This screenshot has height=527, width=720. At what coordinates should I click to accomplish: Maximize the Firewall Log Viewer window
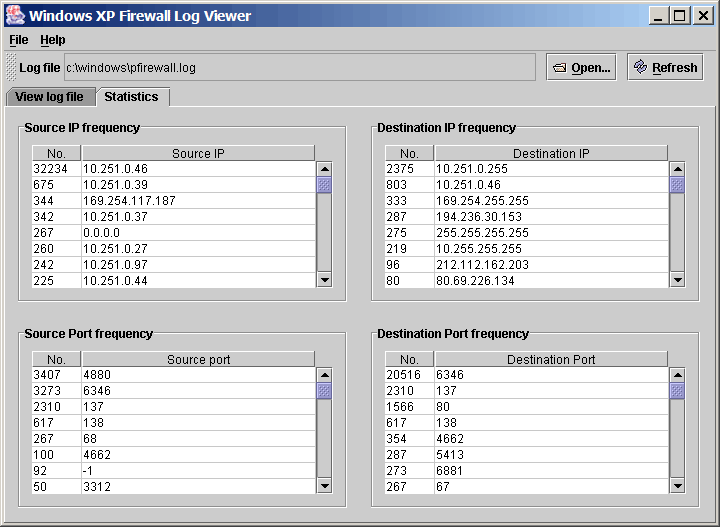[680, 16]
